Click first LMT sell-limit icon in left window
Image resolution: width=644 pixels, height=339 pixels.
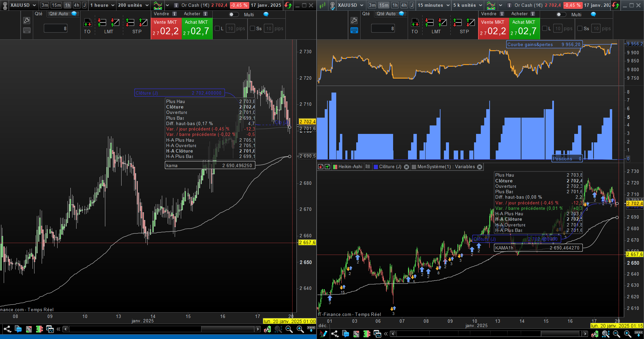coord(102,23)
